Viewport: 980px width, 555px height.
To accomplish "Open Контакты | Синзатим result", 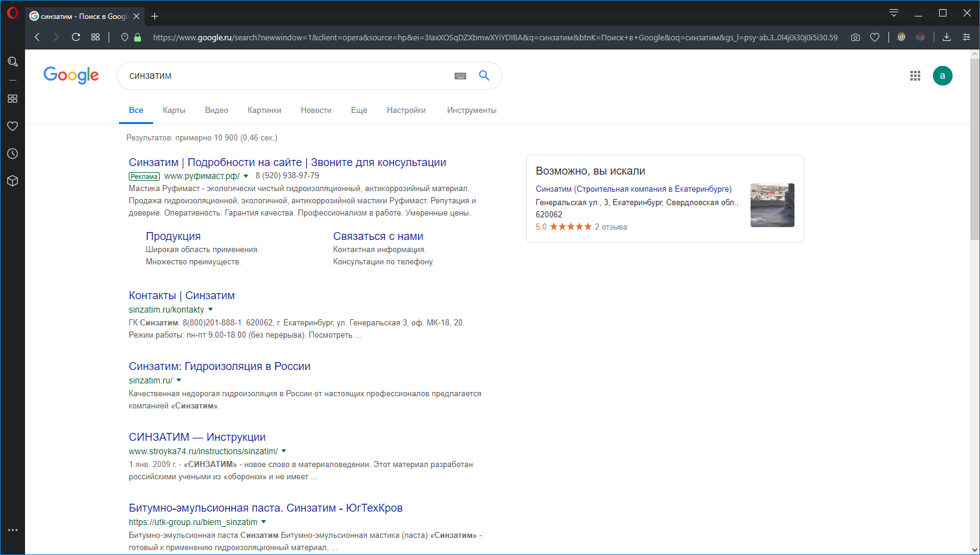I will (182, 296).
